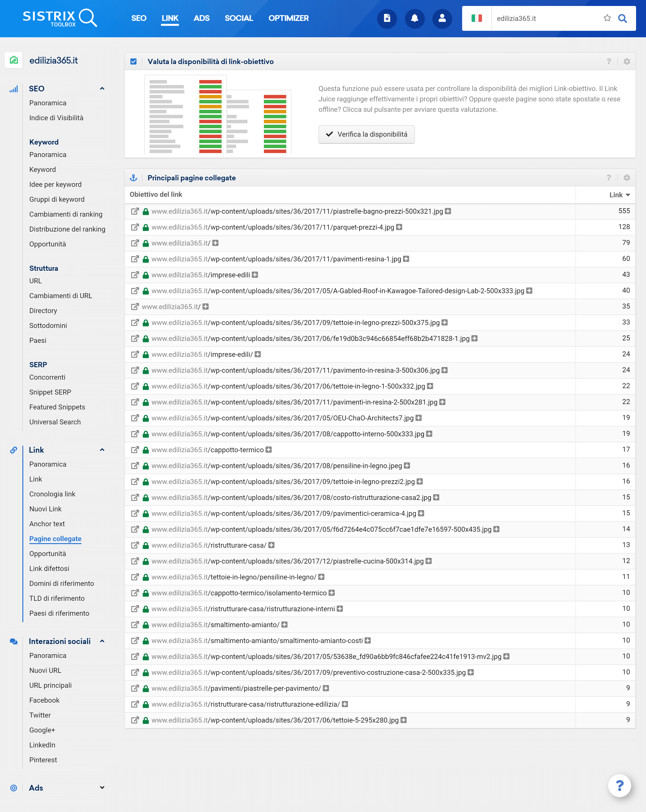Click the search magnifier icon
646x812 pixels.
coord(623,18)
